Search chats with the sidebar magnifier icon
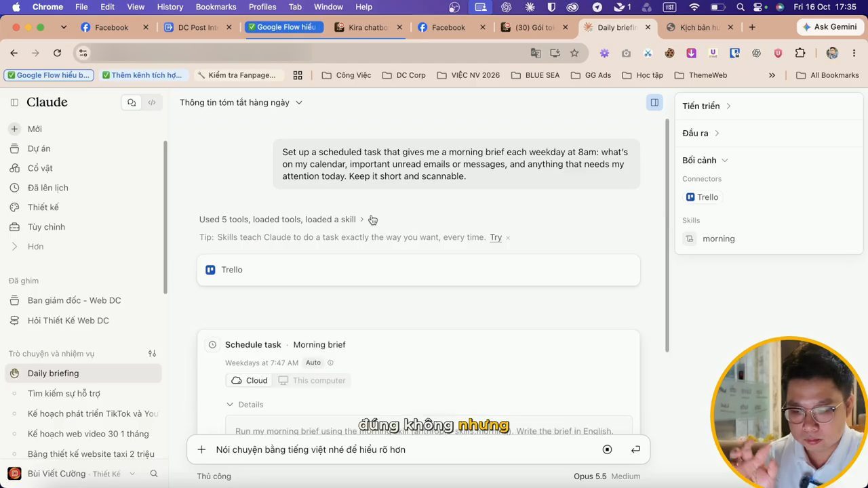Viewport: 868px width, 488px height. 154,474
